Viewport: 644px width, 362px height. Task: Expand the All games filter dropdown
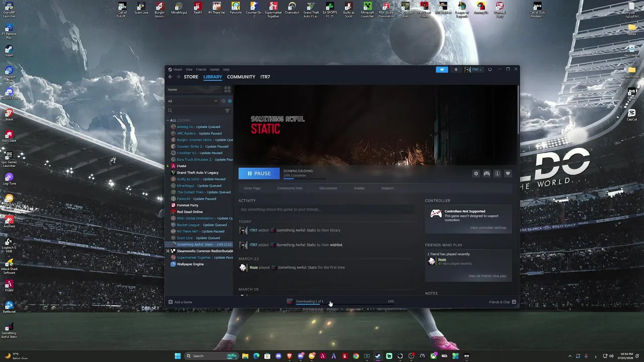193,101
